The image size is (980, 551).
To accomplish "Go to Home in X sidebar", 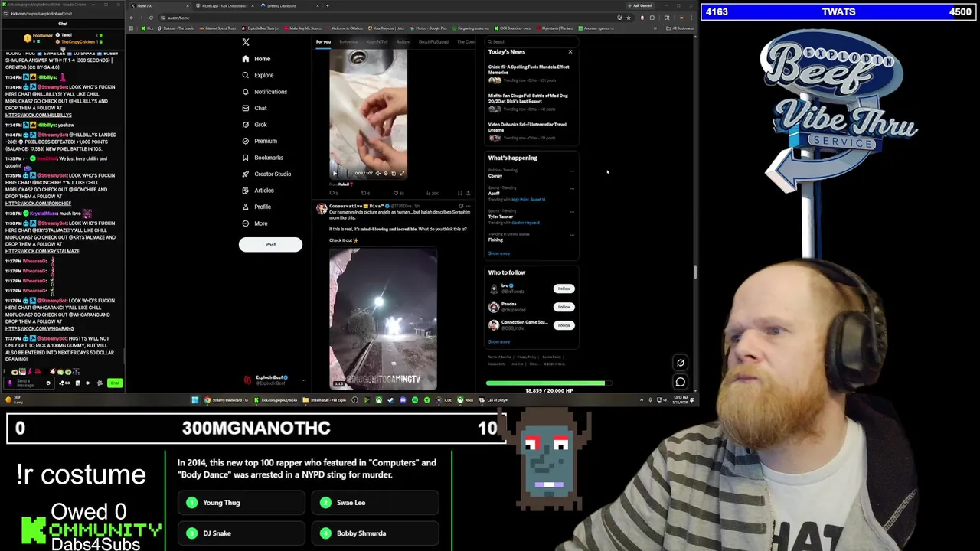I will click(256, 59).
